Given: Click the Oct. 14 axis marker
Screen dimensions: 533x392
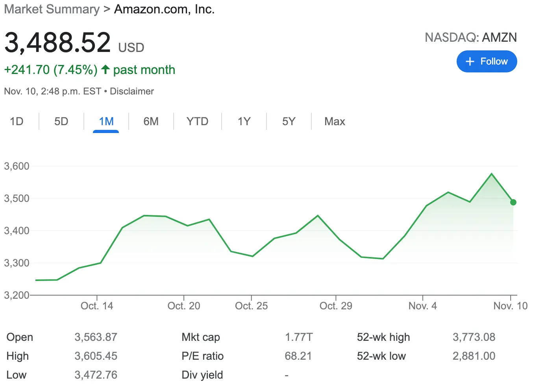Looking at the screenshot, I should pyautogui.click(x=97, y=306).
